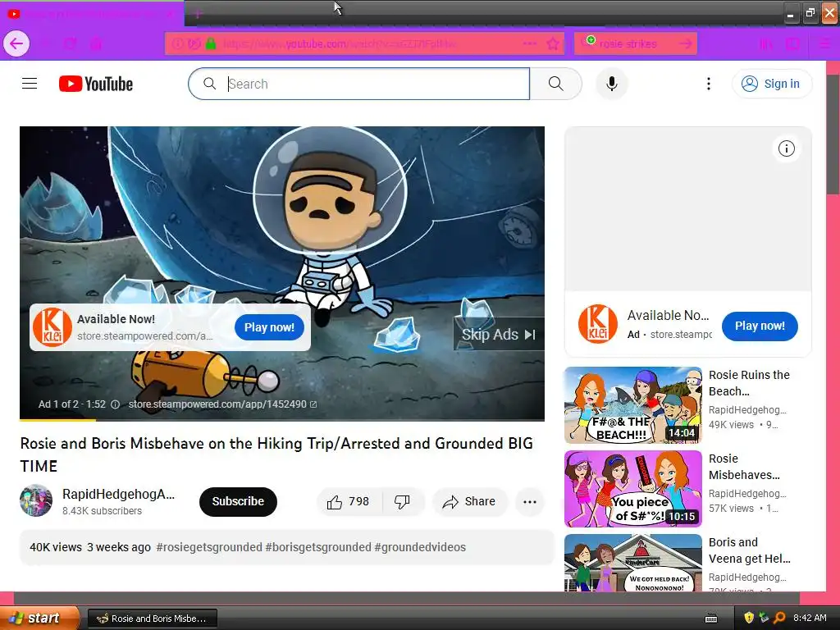Open the Windows start menu
This screenshot has height=630, width=840.
[39, 618]
